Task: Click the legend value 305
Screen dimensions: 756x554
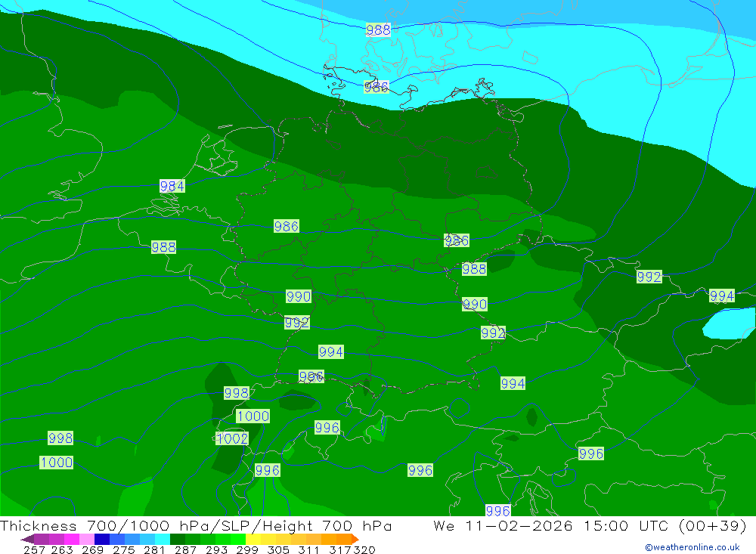Action: click(x=278, y=549)
